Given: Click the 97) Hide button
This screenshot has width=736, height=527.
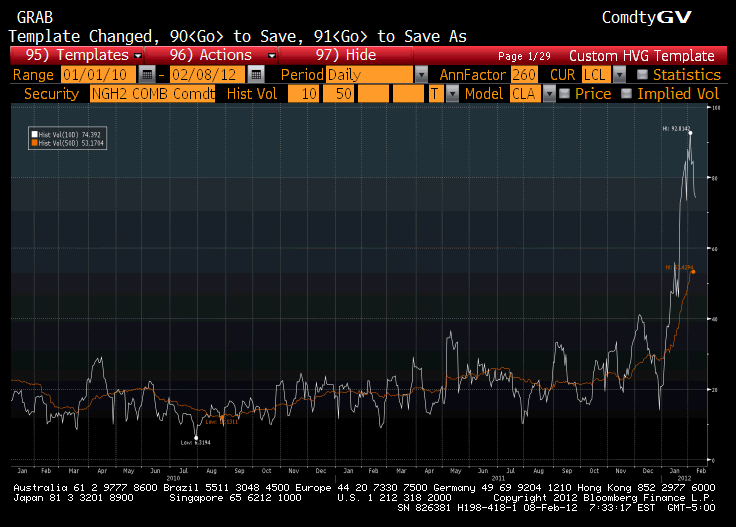Looking at the screenshot, I should point(346,55).
